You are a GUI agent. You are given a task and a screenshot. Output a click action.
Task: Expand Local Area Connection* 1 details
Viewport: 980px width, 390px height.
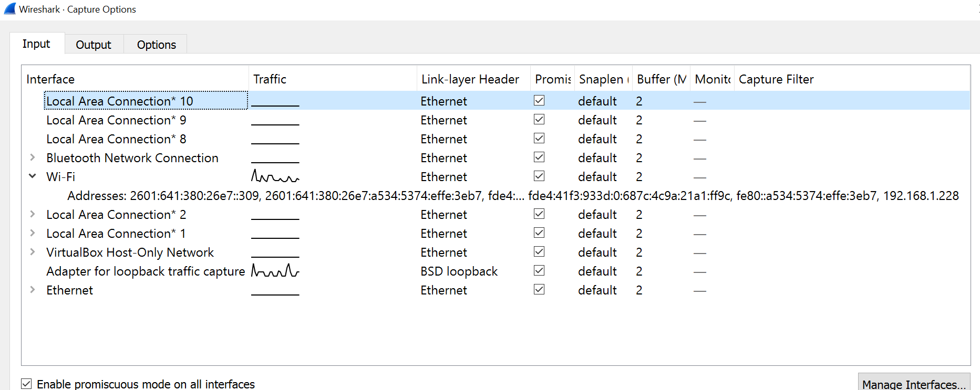pos(33,233)
